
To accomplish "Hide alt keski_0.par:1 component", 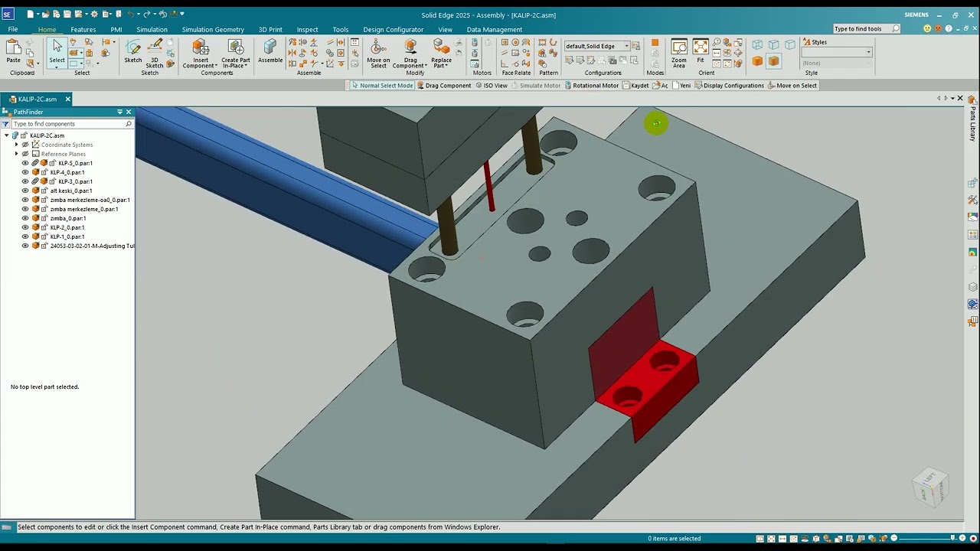I will 25,191.
